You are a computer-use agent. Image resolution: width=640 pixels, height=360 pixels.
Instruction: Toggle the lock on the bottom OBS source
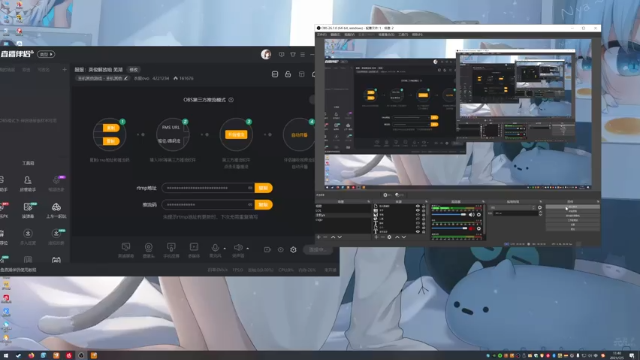[424, 231]
